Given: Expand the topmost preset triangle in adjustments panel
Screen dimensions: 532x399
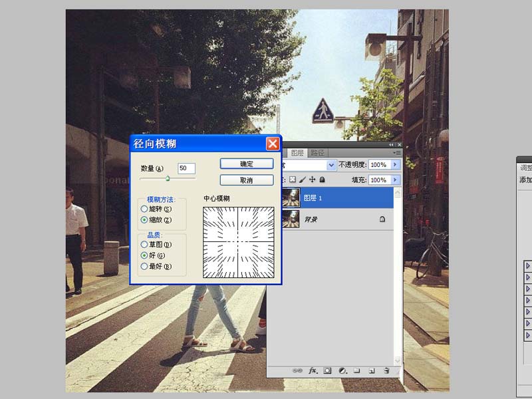Looking at the screenshot, I should (x=527, y=266).
